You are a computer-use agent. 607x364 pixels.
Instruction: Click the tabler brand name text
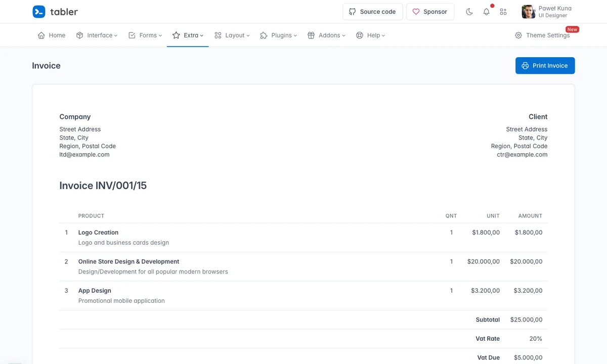(x=64, y=12)
